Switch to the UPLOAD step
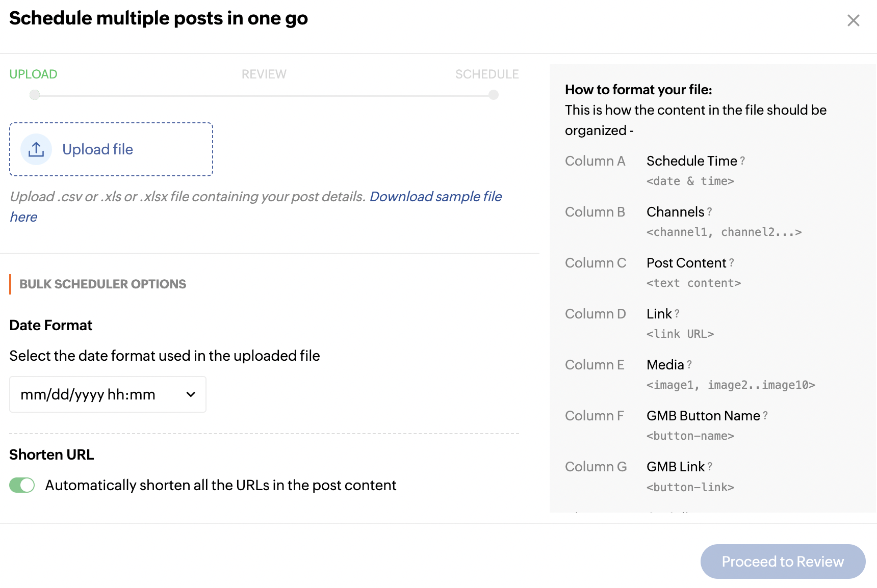Screen dimensions: 877x588 pos(33,74)
